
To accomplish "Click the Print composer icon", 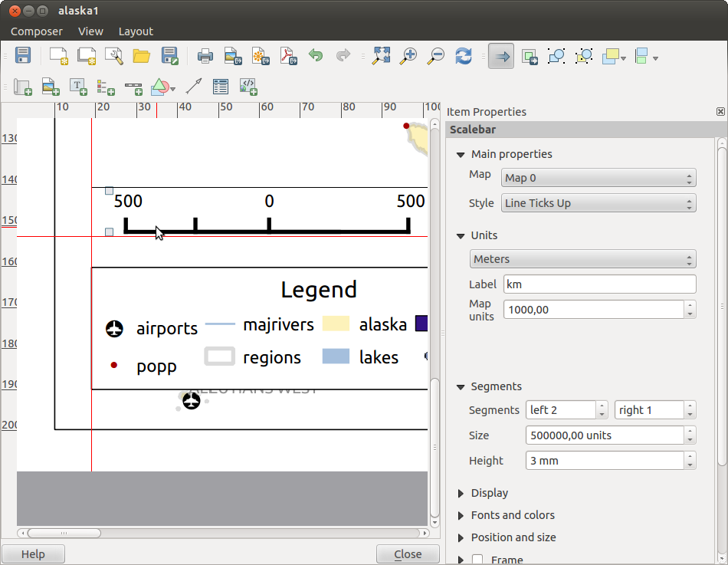I will [x=205, y=55].
